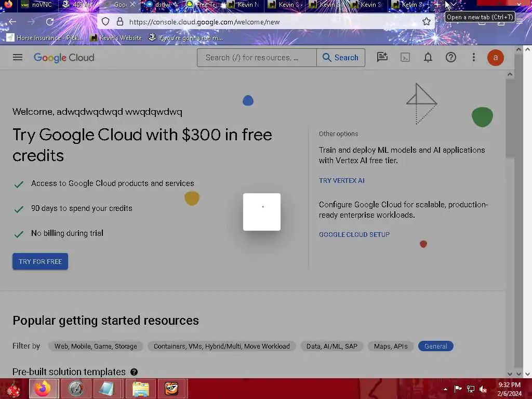Show hidden system tray icons arrow
Image resolution: width=532 pixels, height=399 pixels.
click(445, 389)
